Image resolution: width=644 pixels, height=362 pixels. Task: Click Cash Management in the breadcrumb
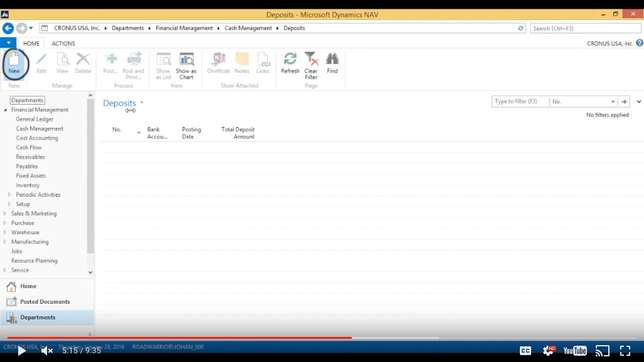tap(248, 28)
